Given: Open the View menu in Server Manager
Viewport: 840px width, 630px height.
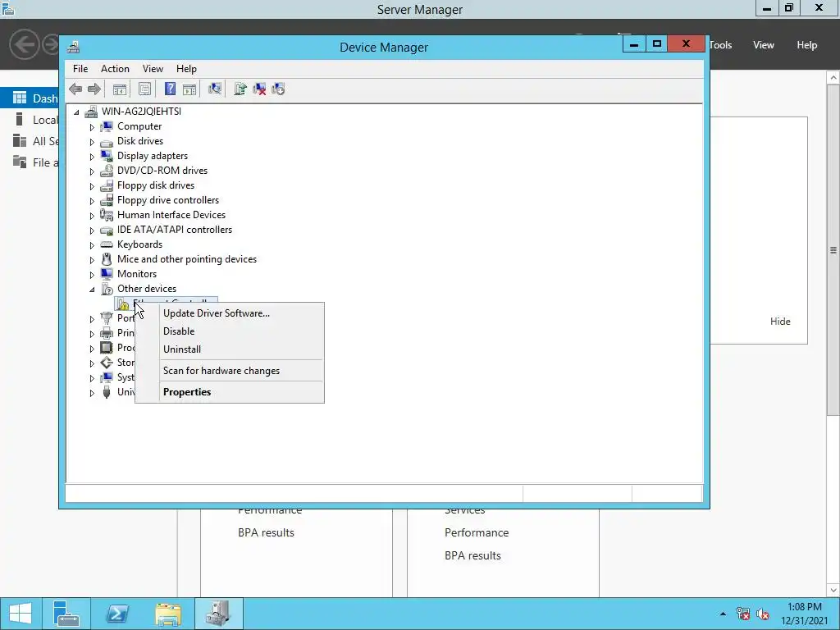Looking at the screenshot, I should pos(764,45).
